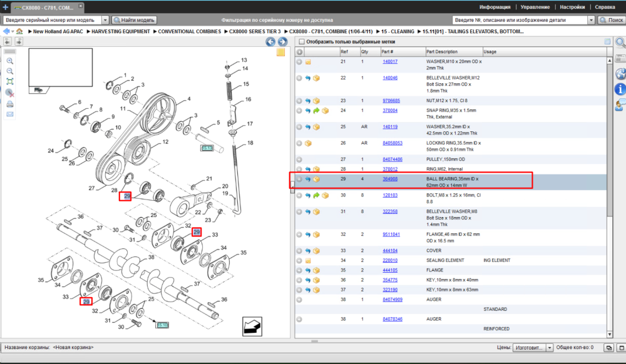Click the 'Поиск' search button
Viewport: 626px width, 364px height.
pos(611,20)
